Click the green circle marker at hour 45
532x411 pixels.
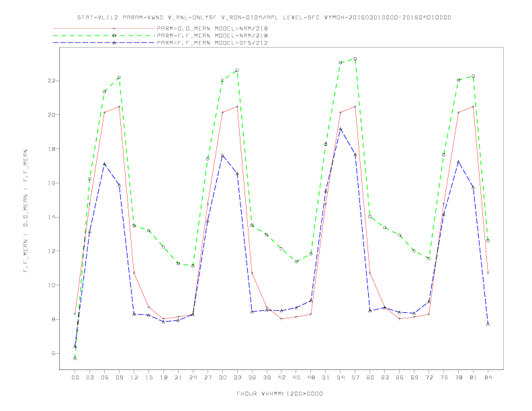[296, 261]
